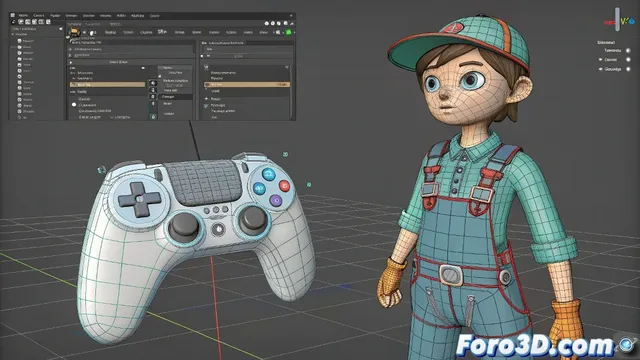Hide the bottom overlay row using its eye
The width and height of the screenshot is (640, 360).
pos(600,69)
